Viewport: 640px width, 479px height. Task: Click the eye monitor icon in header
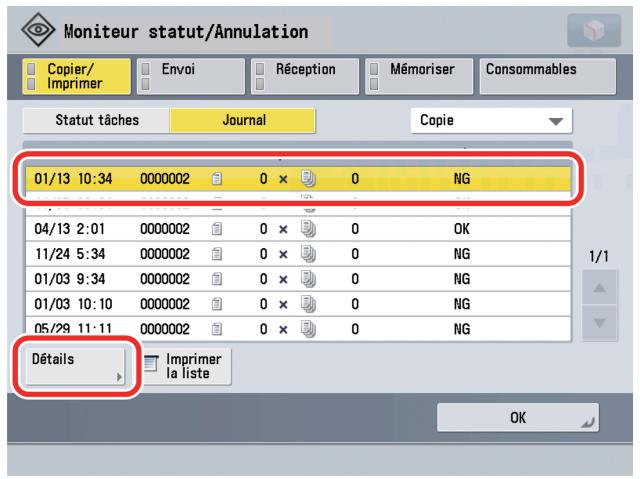(x=38, y=29)
